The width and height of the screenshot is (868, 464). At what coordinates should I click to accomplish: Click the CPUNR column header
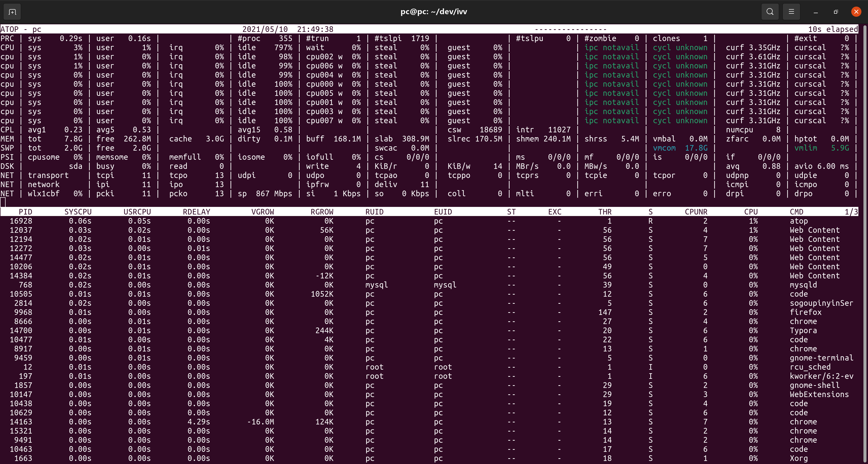point(696,212)
